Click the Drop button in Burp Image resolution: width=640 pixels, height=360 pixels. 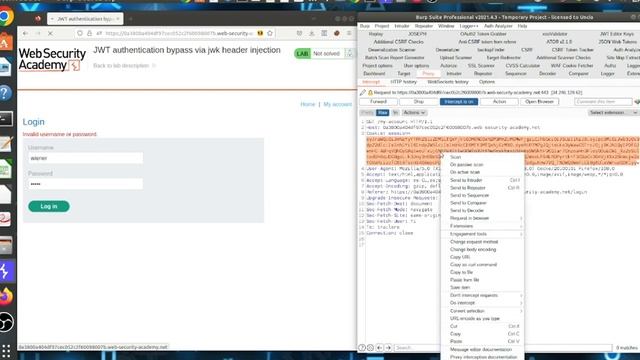(x=418, y=102)
